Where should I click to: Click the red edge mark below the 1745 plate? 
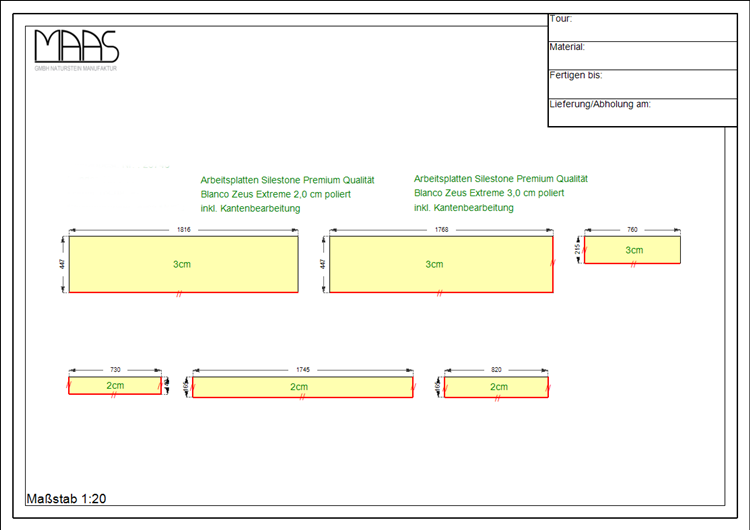point(302,398)
